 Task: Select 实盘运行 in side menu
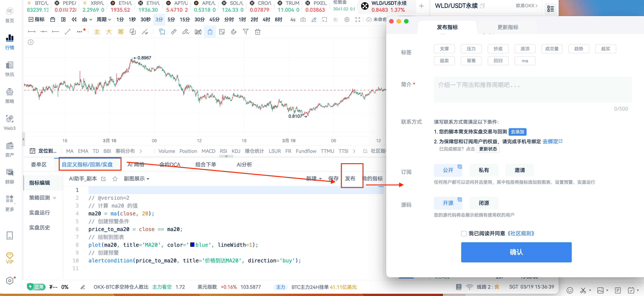pos(40,213)
